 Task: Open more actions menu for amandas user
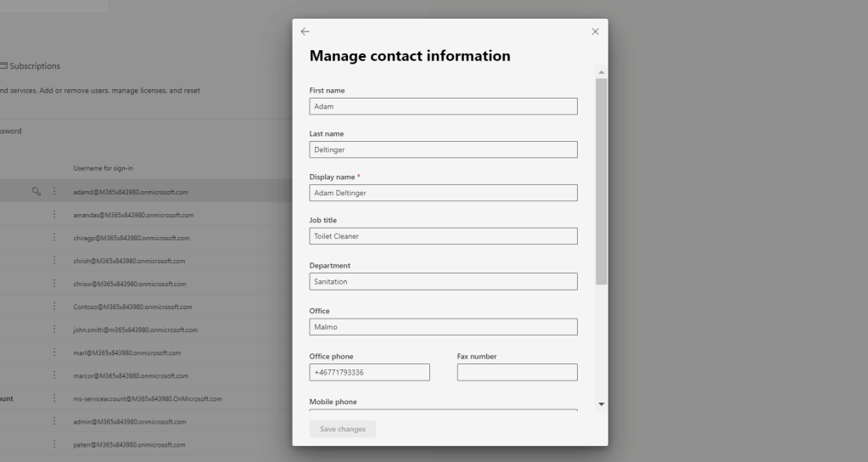coord(54,215)
